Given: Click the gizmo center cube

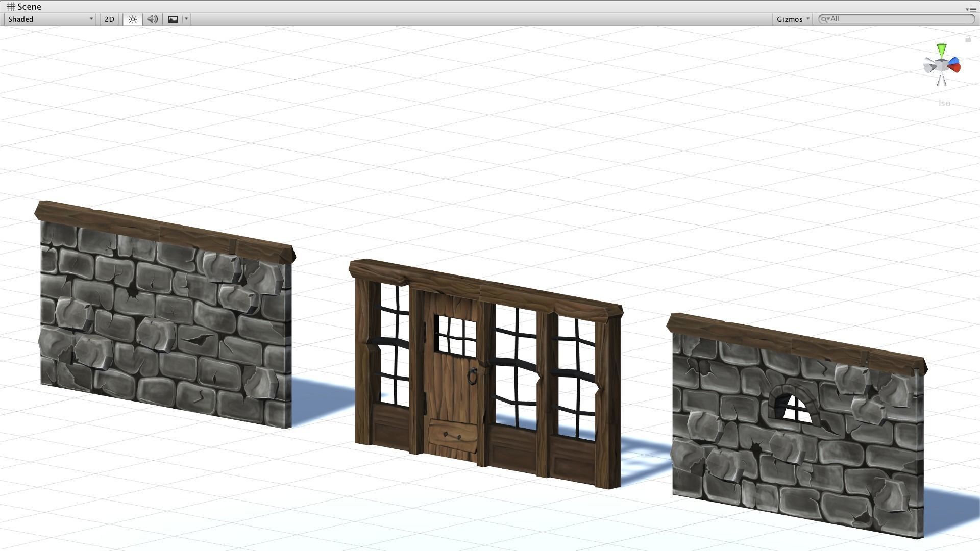Looking at the screenshot, I should pos(941,65).
